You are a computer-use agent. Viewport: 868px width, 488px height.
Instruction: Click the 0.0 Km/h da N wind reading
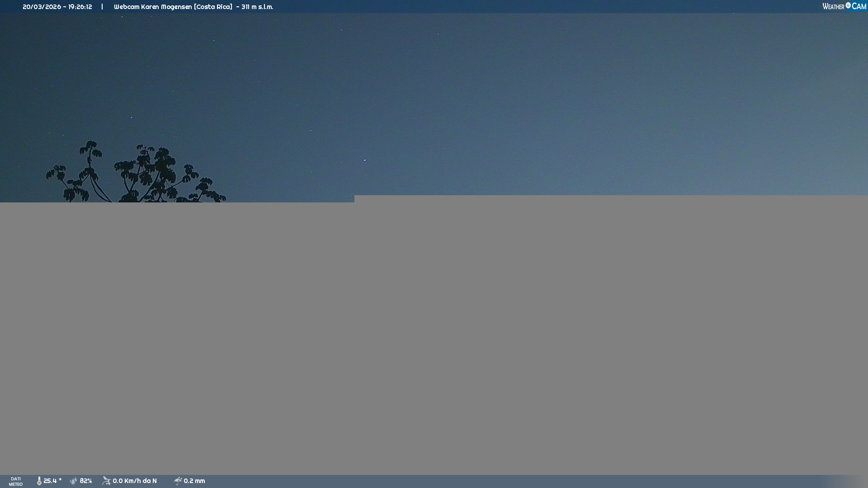click(x=135, y=481)
